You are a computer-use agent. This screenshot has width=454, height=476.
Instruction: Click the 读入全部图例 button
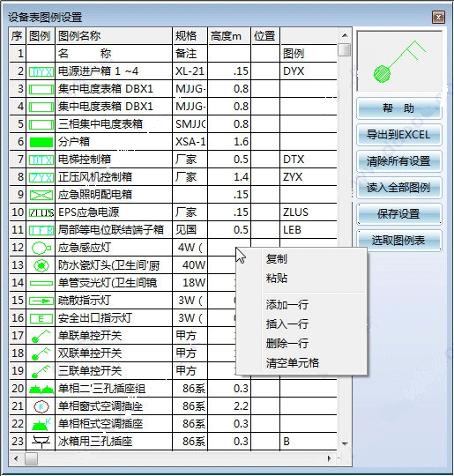(x=398, y=187)
